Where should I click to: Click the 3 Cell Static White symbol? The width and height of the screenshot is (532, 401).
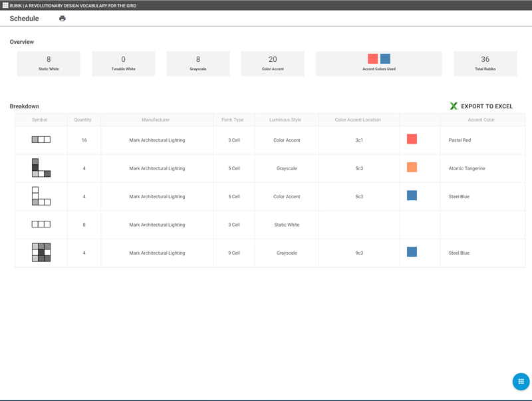(x=41, y=224)
